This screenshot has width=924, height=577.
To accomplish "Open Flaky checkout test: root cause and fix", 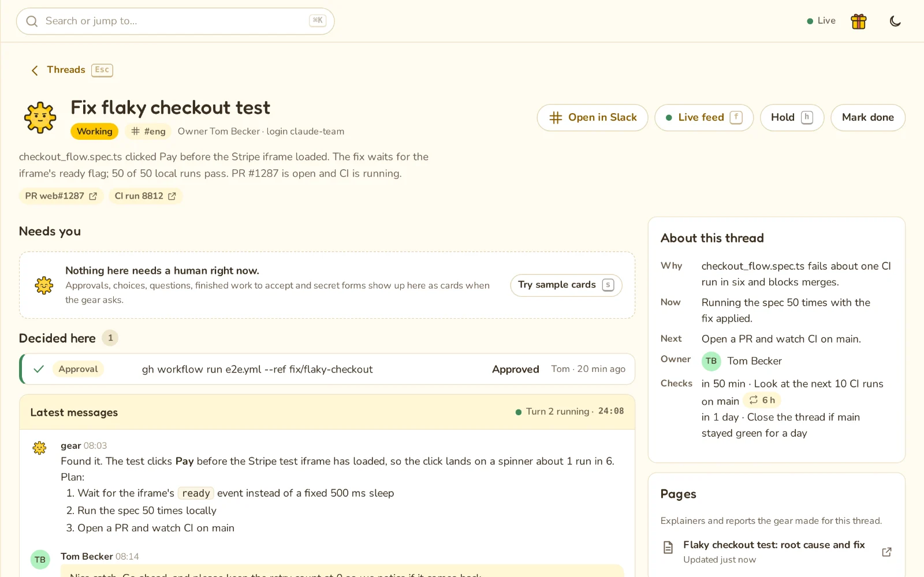I will click(774, 545).
